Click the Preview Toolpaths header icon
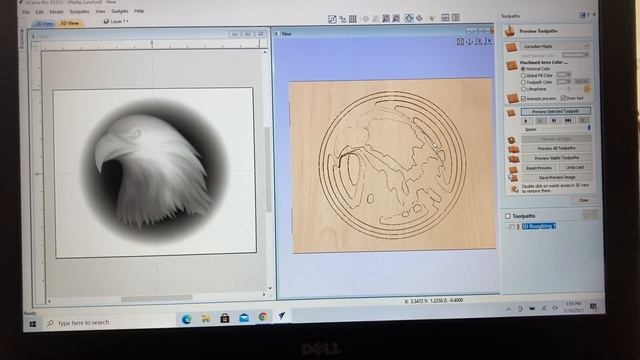 click(x=509, y=31)
